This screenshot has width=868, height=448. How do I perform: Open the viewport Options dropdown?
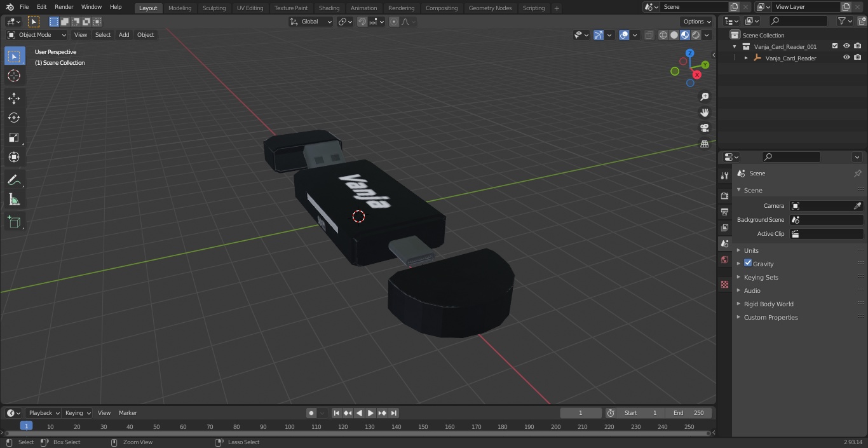[697, 22]
